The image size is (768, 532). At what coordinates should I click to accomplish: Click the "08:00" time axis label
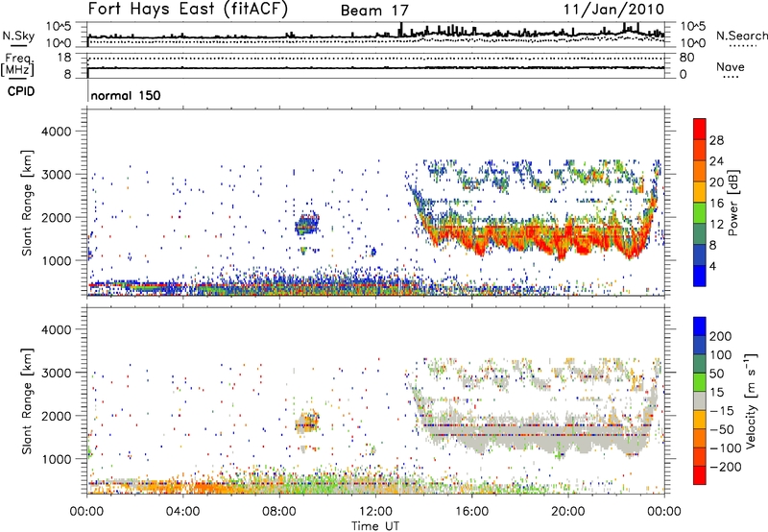(x=279, y=512)
